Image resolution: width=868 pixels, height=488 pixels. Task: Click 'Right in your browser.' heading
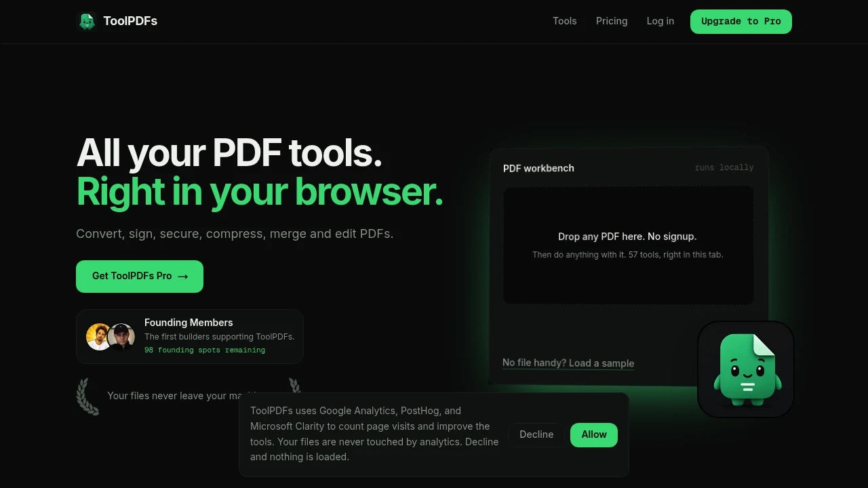pos(260,192)
